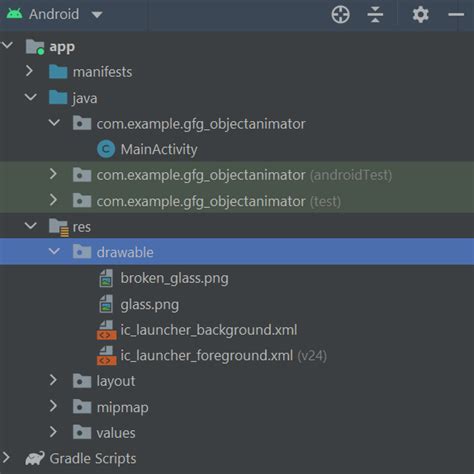Click the app module folder icon
The width and height of the screenshot is (474, 474).
click(x=35, y=47)
